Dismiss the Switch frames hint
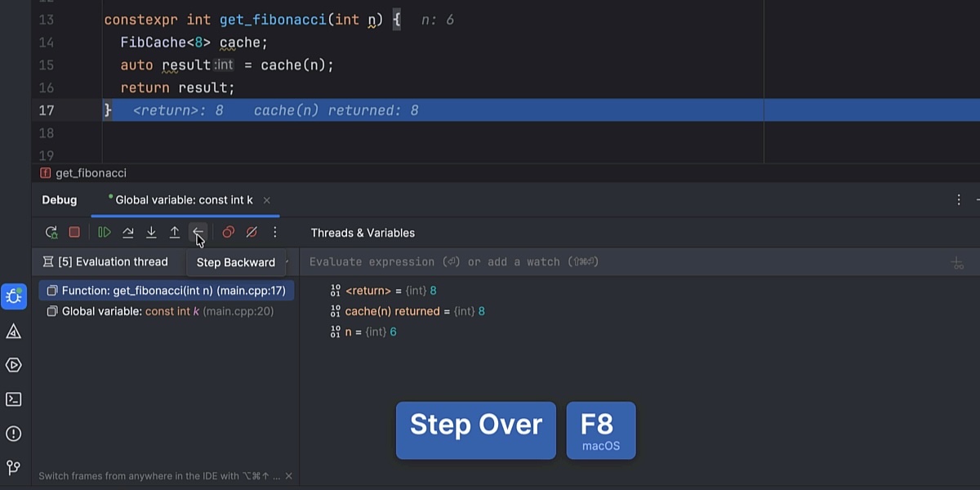This screenshot has width=980, height=490. 288,476
